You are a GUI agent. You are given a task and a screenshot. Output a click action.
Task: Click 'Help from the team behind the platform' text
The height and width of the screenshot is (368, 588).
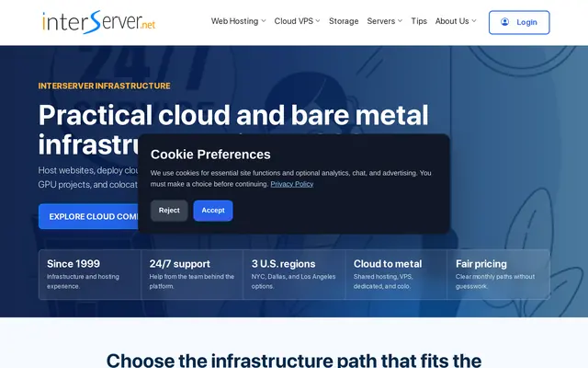tap(192, 282)
